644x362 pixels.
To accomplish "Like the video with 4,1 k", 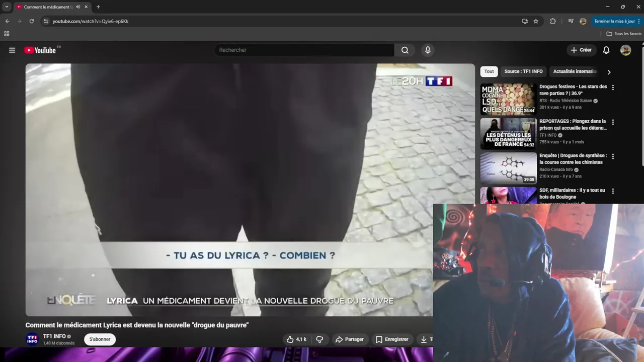I will tap(296, 339).
